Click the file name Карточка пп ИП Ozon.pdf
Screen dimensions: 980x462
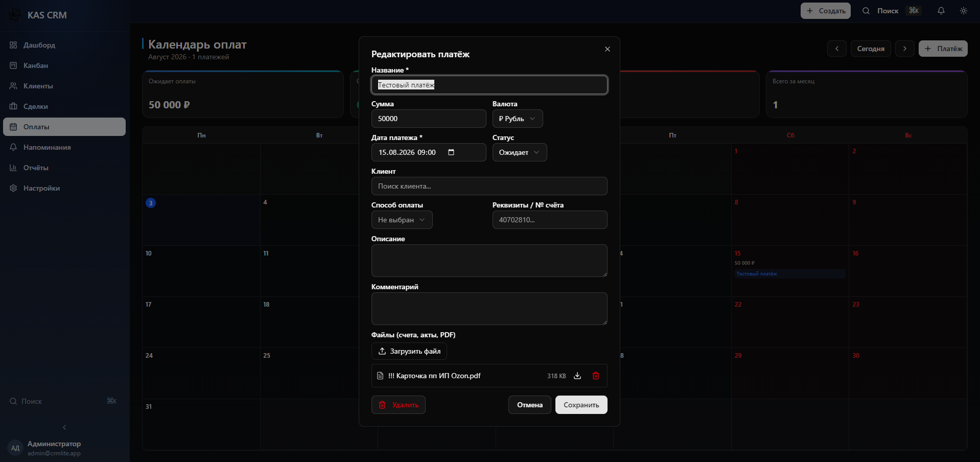coord(434,376)
